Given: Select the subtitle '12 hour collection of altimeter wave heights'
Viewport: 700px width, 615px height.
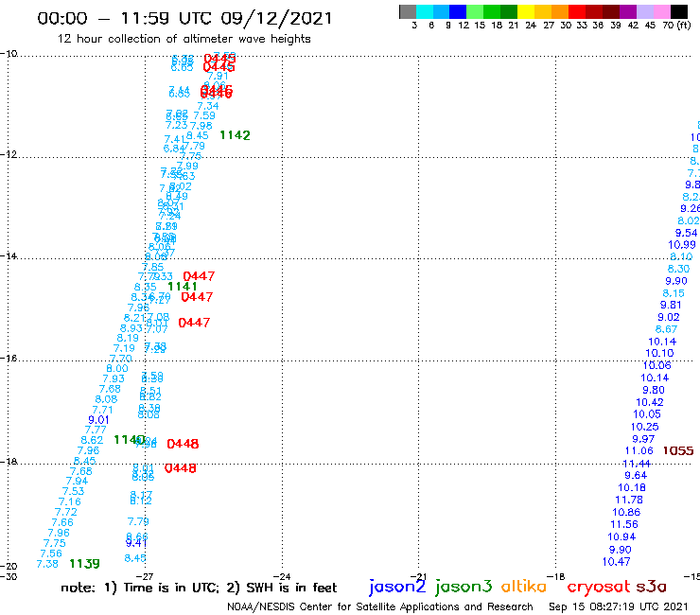Looking at the screenshot, I should 184,39.
